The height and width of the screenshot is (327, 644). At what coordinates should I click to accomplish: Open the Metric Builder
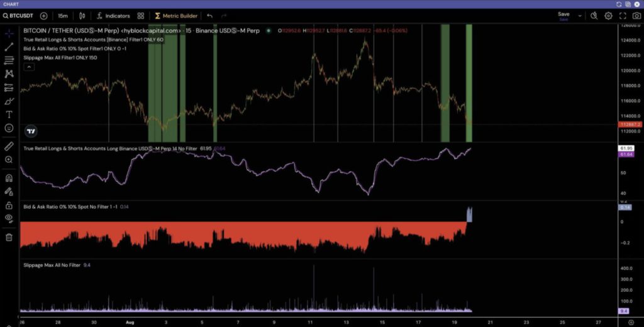click(x=176, y=16)
